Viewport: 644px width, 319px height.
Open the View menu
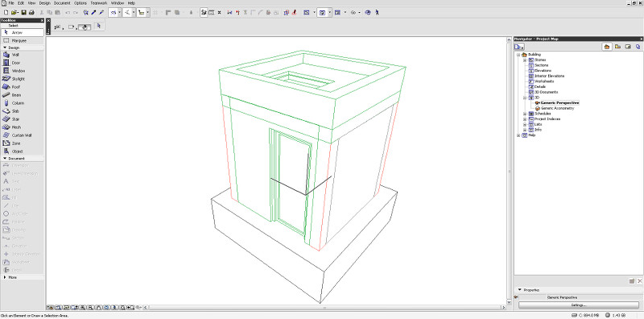click(x=31, y=3)
